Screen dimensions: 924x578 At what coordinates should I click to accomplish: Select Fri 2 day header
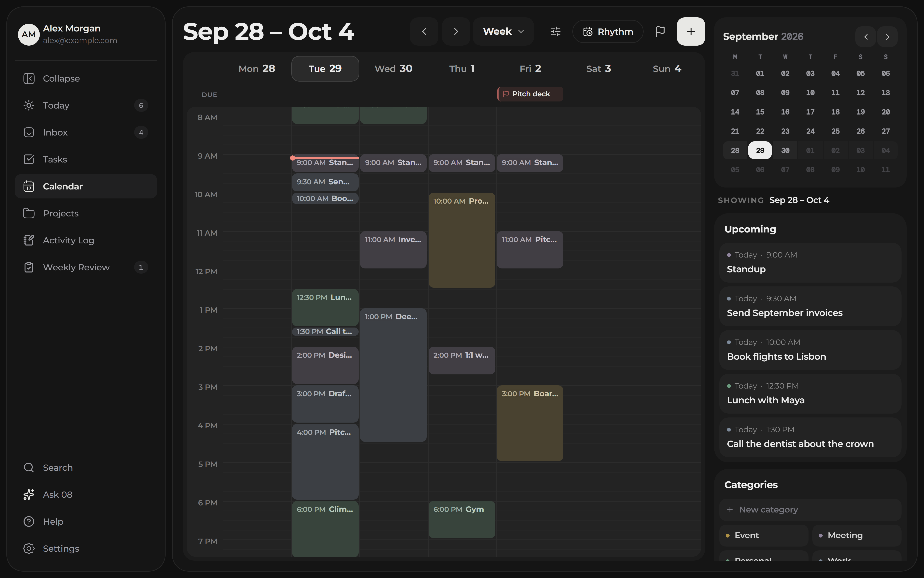530,69
